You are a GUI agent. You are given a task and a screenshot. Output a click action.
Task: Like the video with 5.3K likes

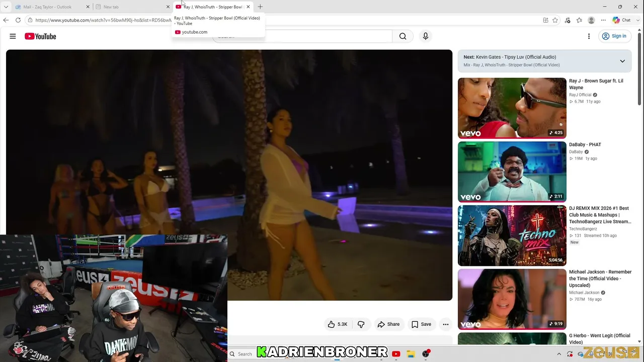tap(338, 324)
